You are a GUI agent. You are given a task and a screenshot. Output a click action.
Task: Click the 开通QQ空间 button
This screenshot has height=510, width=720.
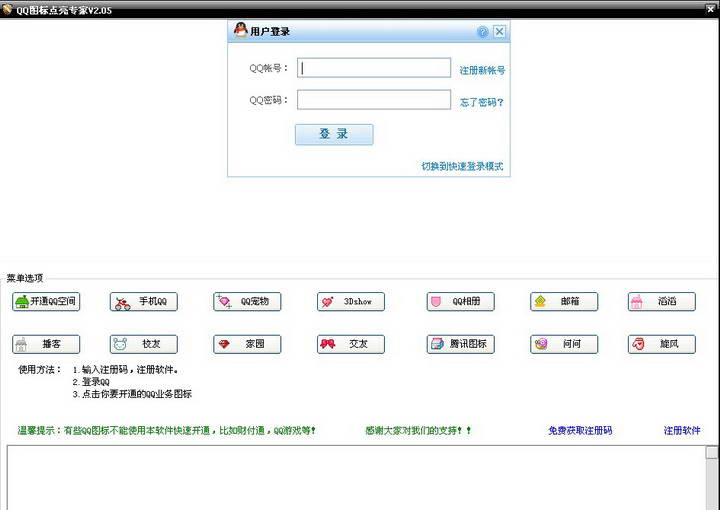coord(46,302)
